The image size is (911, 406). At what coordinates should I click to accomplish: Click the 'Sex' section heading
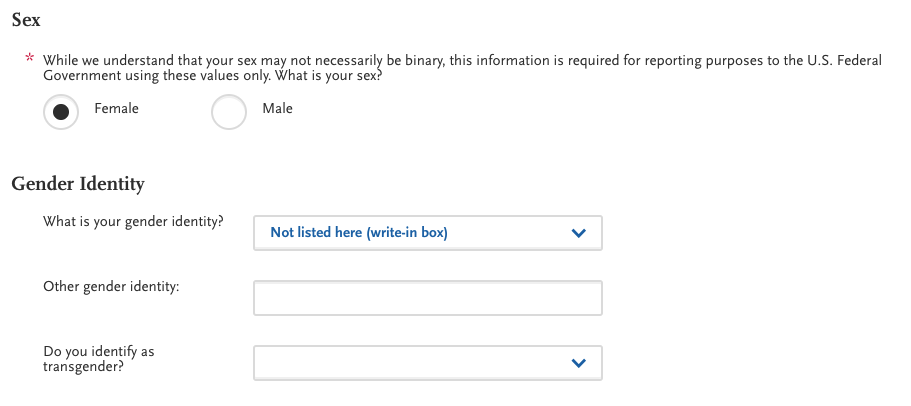[x=26, y=20]
